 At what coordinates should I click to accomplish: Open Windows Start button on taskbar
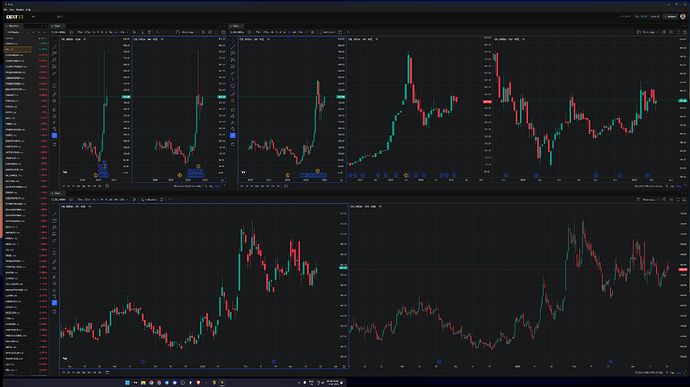click(127, 383)
